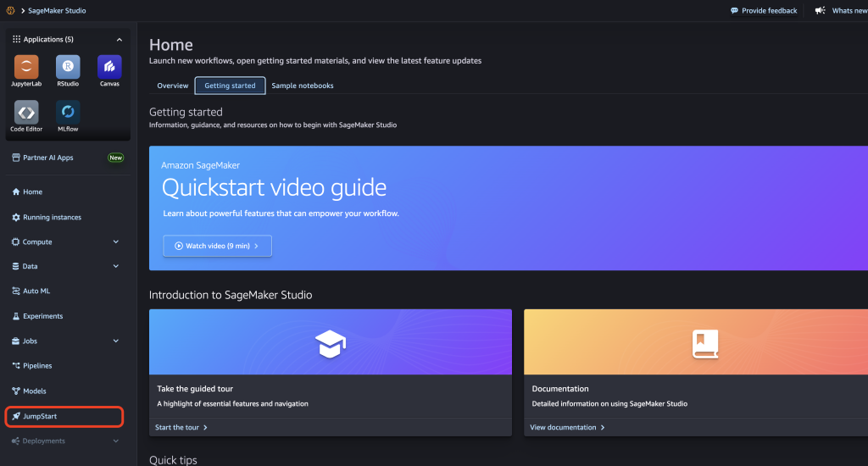Click the SageMaker Studio breadcrumb

pyautogui.click(x=57, y=10)
